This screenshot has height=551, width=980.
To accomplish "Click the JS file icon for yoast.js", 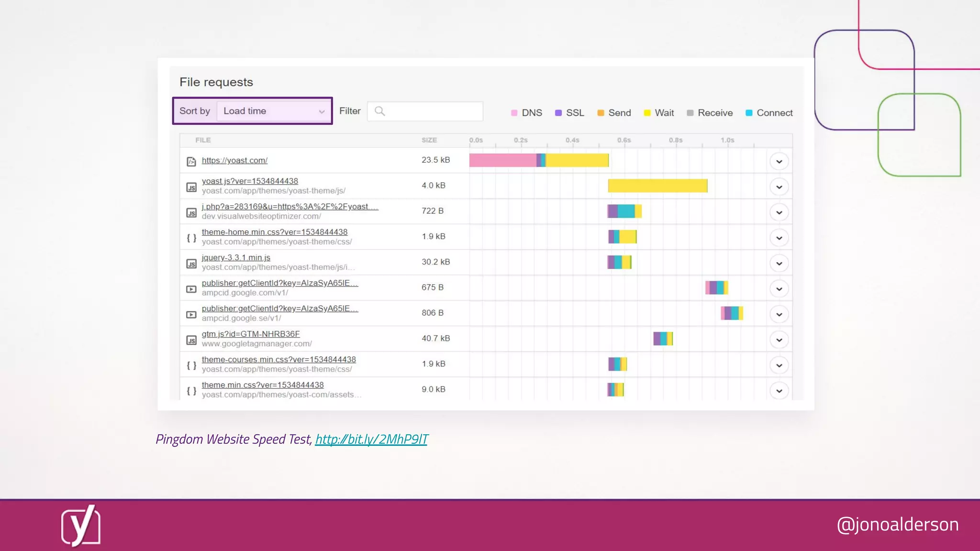I will (191, 187).
